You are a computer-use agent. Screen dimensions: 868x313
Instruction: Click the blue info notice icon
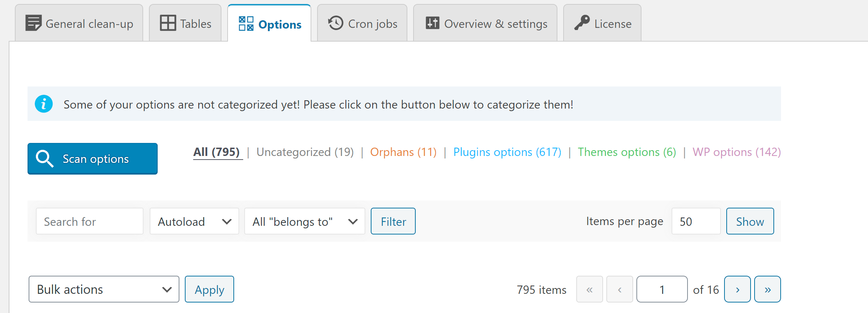[x=44, y=104]
